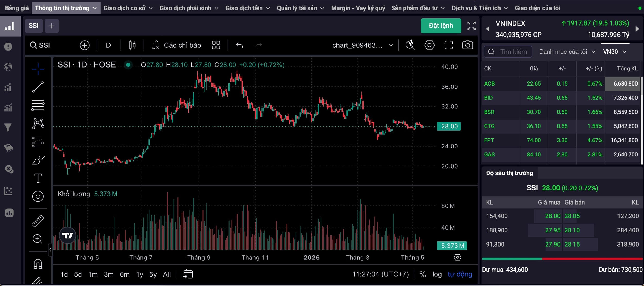The width and height of the screenshot is (644, 286).
Task: Open the alert icon in left sidebar
Action: [8, 47]
